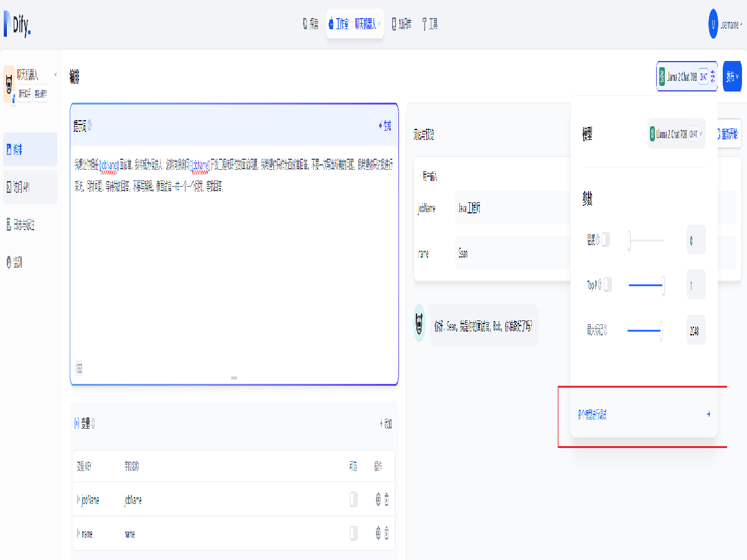This screenshot has width=747, height=560.
Task: Expand the 发布 publish dropdown
Action: [x=732, y=77]
